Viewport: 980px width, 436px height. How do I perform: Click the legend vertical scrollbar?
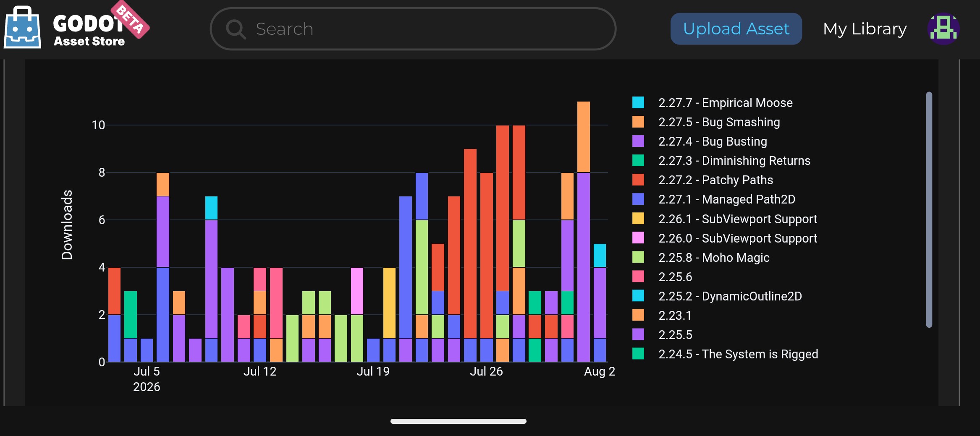[929, 209]
